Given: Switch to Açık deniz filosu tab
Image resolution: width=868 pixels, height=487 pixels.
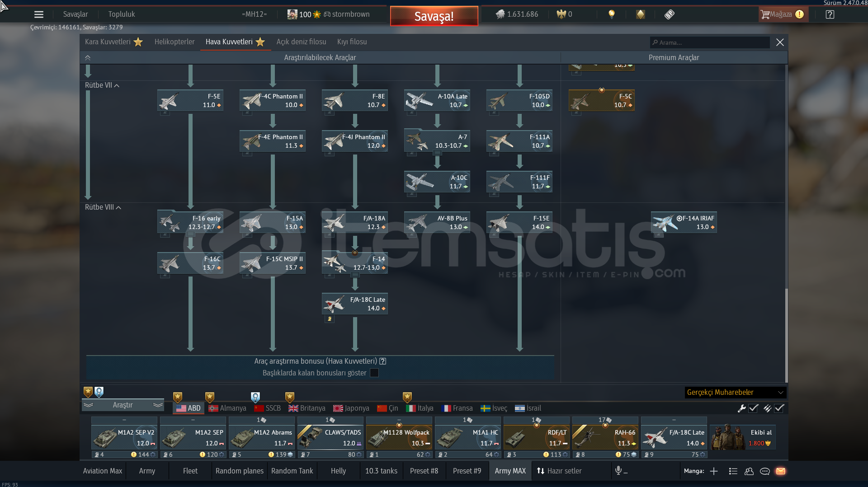Looking at the screenshot, I should coord(301,42).
